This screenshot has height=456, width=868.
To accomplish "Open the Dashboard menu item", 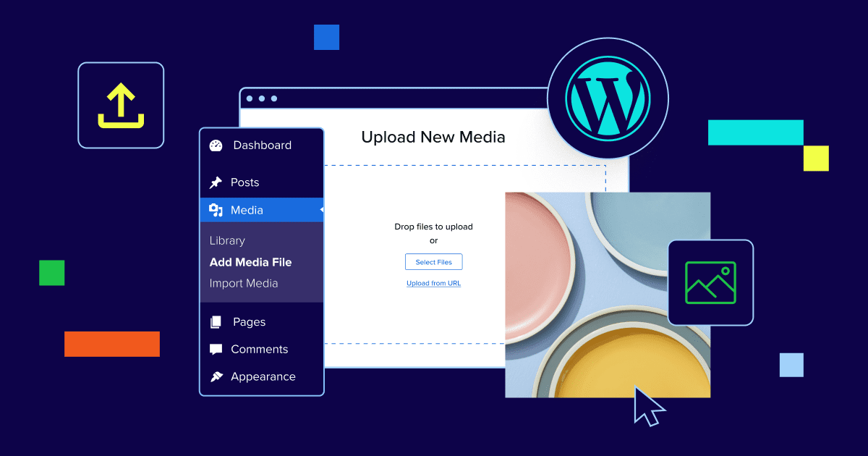I will pyautogui.click(x=262, y=145).
